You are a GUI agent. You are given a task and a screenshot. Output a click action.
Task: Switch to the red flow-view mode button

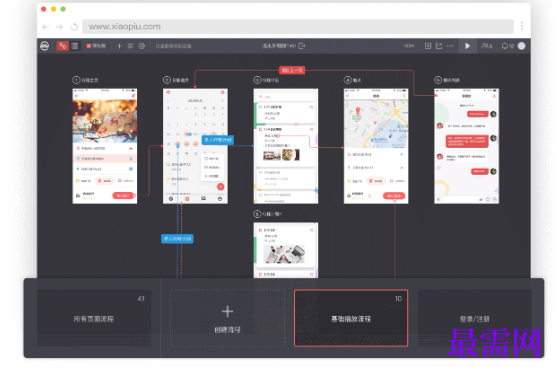pos(62,46)
